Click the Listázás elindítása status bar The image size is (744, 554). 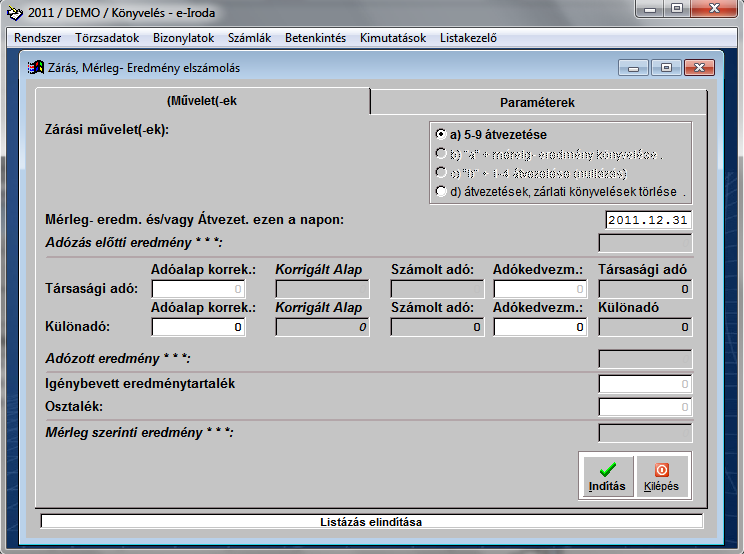(x=371, y=521)
